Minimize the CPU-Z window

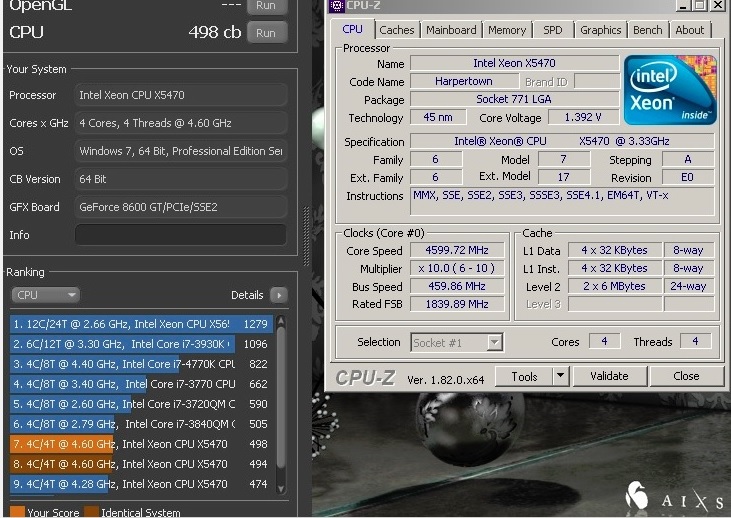(683, 6)
